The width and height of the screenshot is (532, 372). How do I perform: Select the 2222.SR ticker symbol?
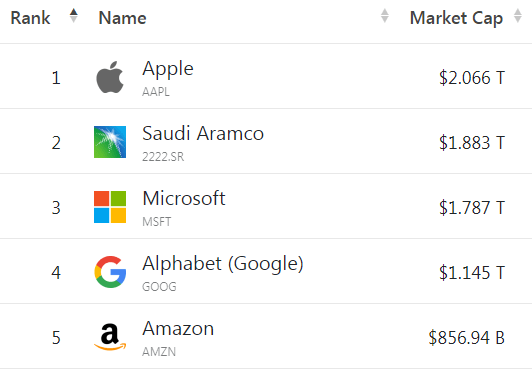pos(163,156)
